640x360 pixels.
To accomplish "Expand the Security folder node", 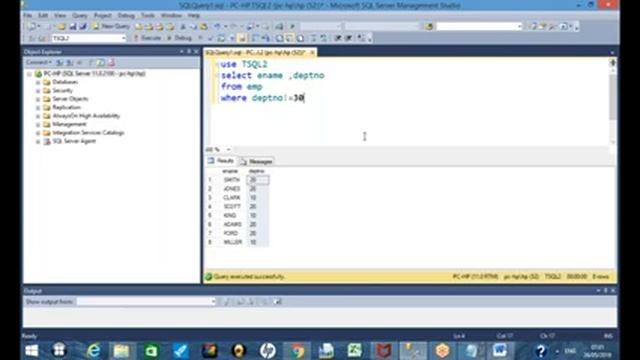I will [38, 91].
